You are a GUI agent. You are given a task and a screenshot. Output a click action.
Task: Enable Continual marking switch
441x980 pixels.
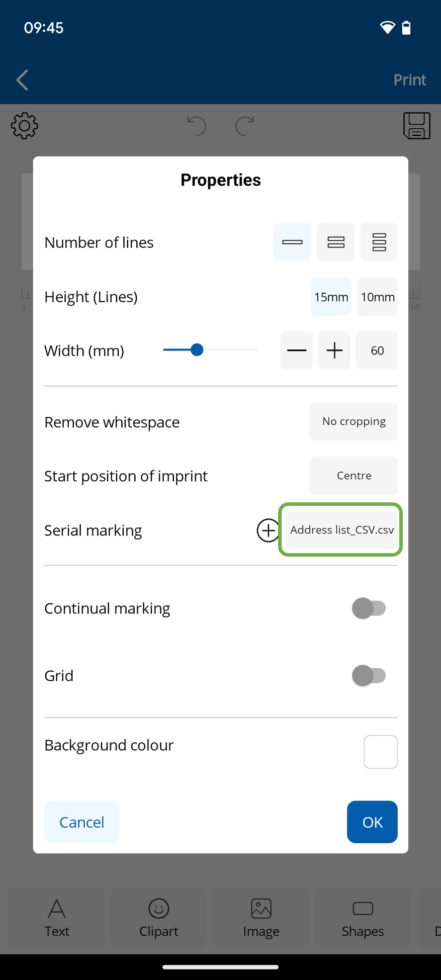point(369,608)
